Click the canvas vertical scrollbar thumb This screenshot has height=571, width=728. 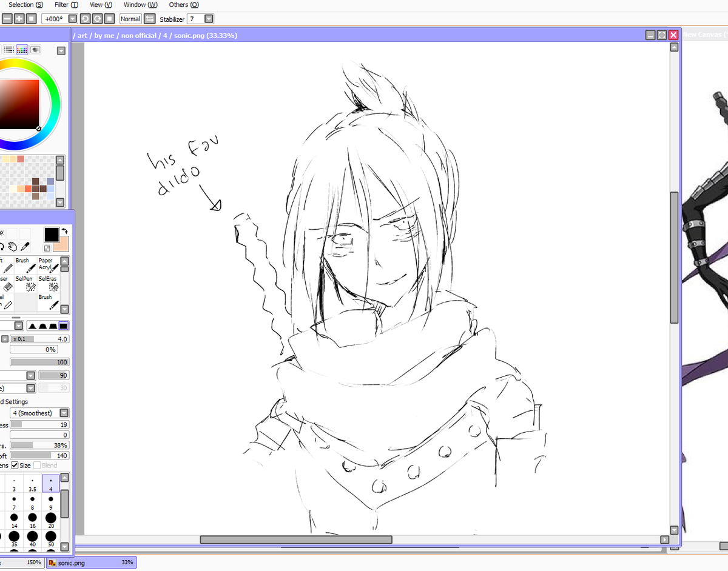(674, 258)
